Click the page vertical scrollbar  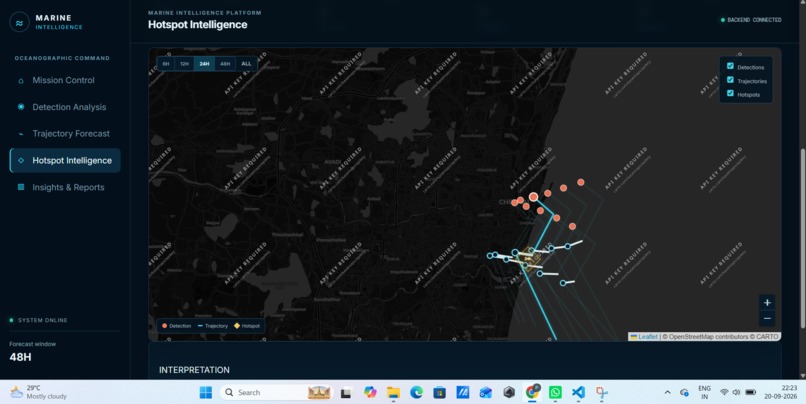point(802,239)
